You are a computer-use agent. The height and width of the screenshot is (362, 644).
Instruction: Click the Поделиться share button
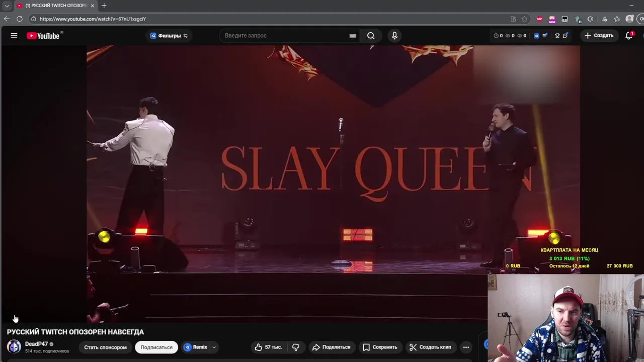click(332, 347)
